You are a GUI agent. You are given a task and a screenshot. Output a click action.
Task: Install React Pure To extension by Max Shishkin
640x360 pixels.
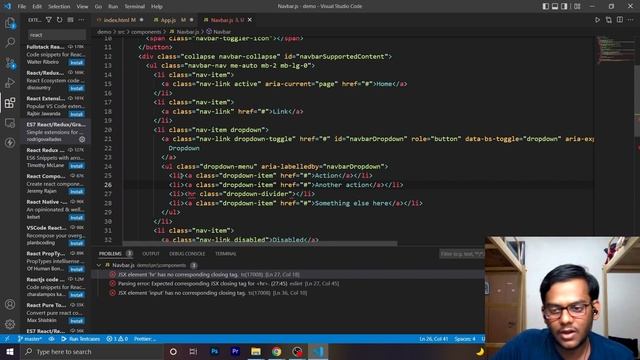point(77,321)
